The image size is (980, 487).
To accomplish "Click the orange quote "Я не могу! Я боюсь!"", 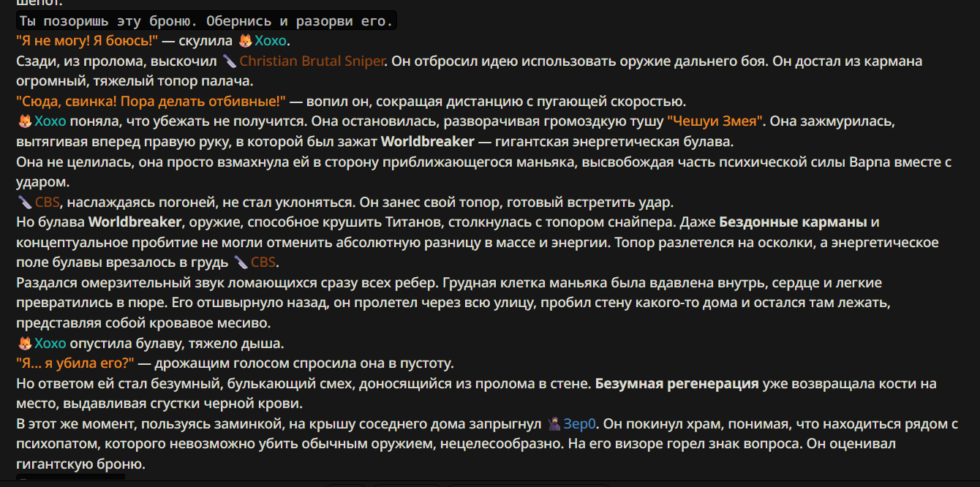I will 87,41.
